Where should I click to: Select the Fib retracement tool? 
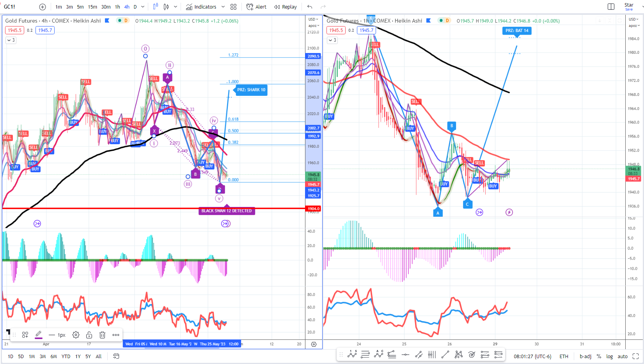click(x=485, y=354)
